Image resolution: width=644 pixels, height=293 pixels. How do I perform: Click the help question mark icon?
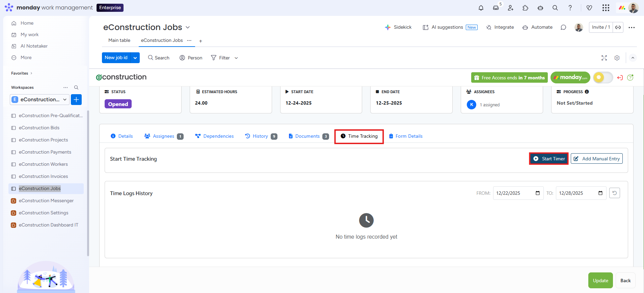click(570, 8)
